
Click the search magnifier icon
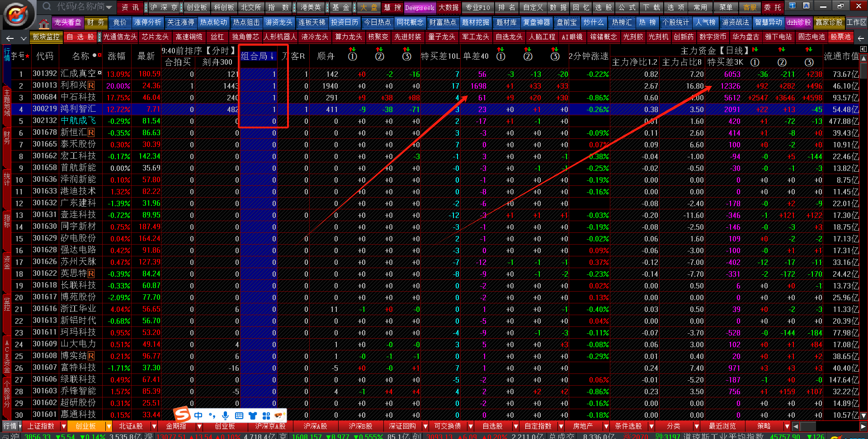tap(47, 6)
